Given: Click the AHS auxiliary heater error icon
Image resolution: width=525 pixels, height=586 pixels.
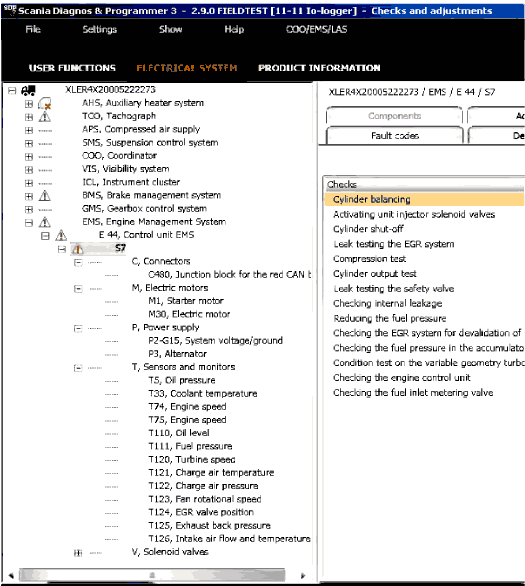Looking at the screenshot, I should pyautogui.click(x=45, y=103).
